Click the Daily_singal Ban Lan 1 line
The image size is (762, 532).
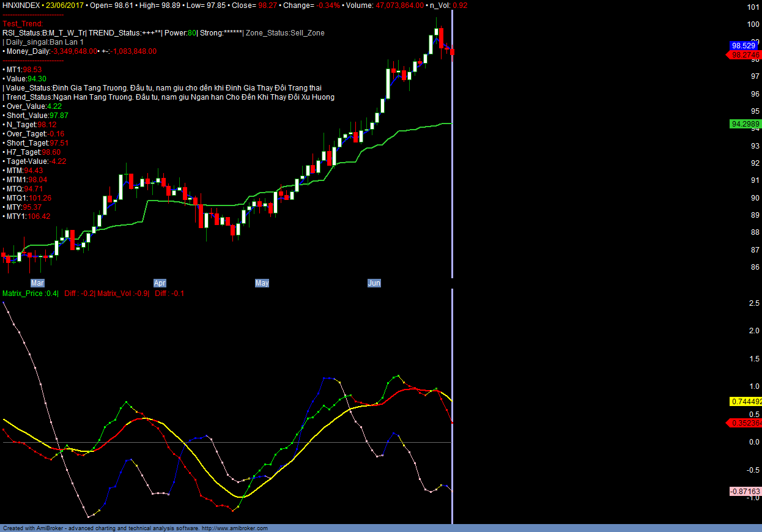[x=44, y=42]
